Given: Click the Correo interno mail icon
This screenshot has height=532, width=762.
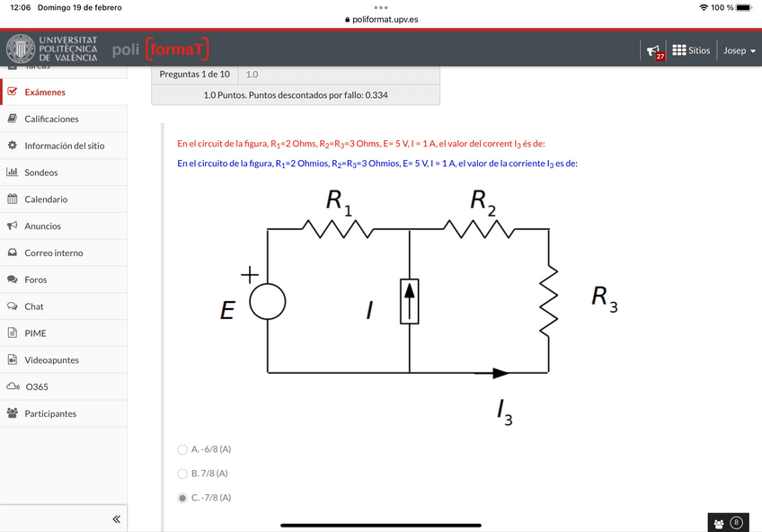Looking at the screenshot, I should 13,253.
